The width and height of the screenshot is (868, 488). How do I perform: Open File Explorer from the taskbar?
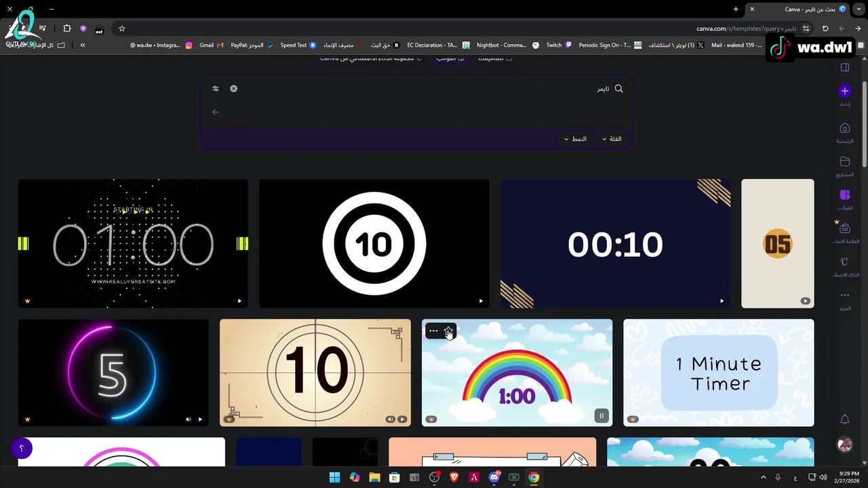[x=374, y=477]
